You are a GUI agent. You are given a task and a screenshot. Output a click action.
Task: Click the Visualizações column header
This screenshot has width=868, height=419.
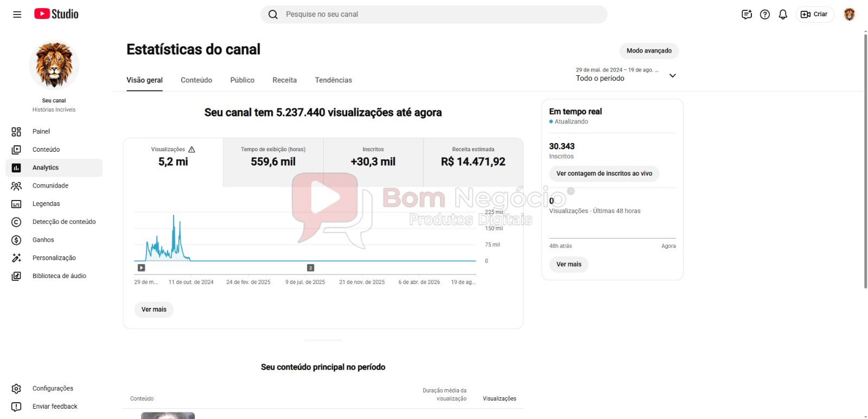click(x=499, y=399)
